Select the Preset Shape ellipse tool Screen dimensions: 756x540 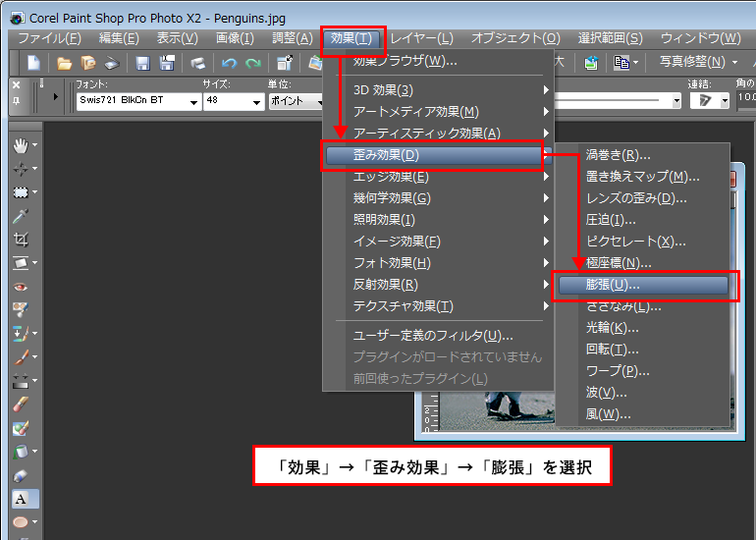[21, 522]
